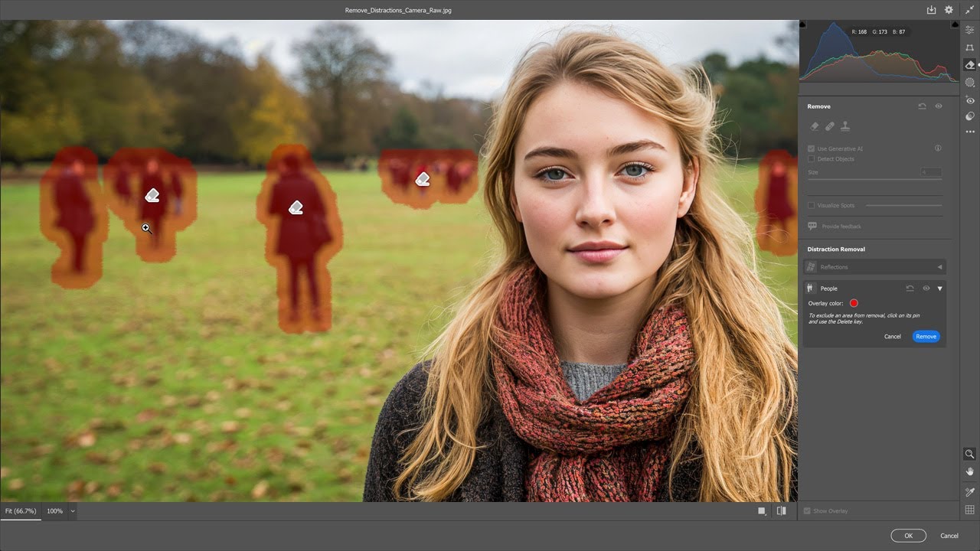Image resolution: width=980 pixels, height=551 pixels.
Task: Confirm the dialog with OK
Action: point(908,536)
